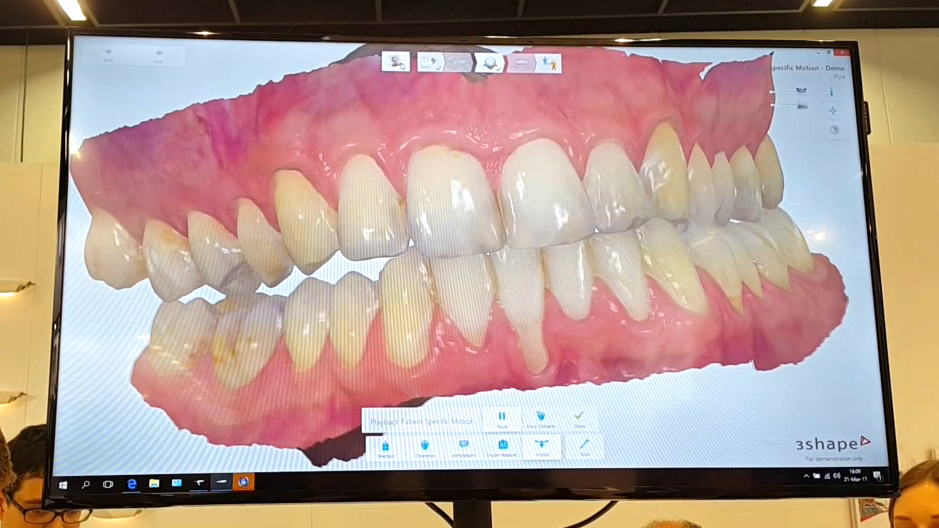This screenshot has height=528, width=939.
Task: Open the Direction tool
Action: [385, 448]
